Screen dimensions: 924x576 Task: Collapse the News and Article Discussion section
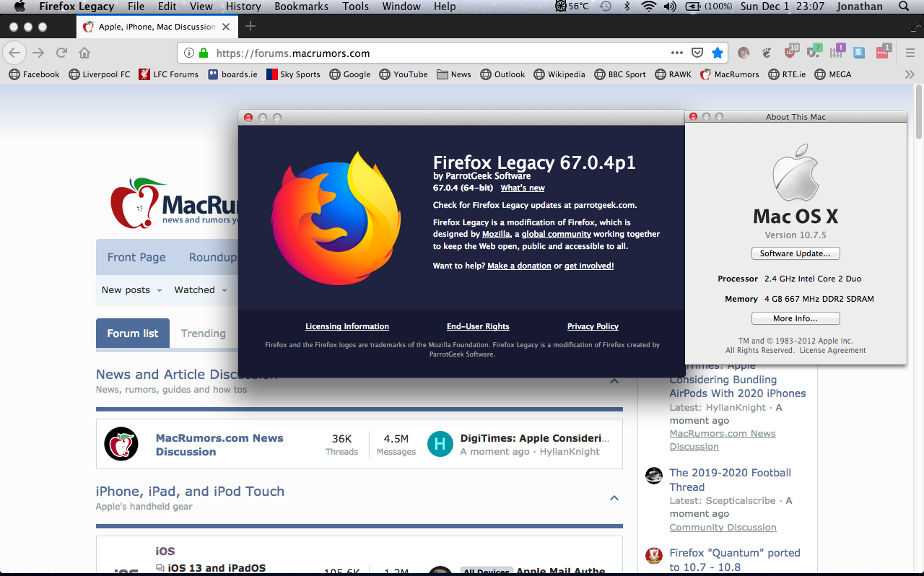tap(614, 381)
